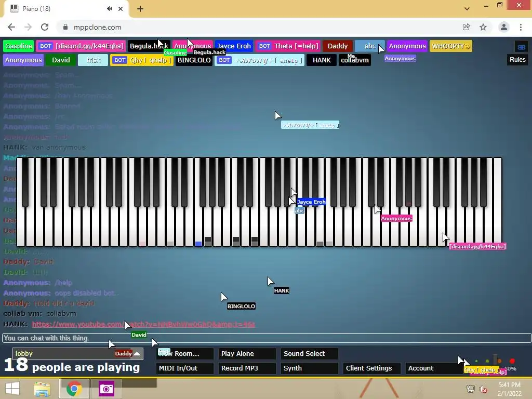The height and width of the screenshot is (399, 532).
Task: Select Gasoline in the player list
Action: [19, 46]
